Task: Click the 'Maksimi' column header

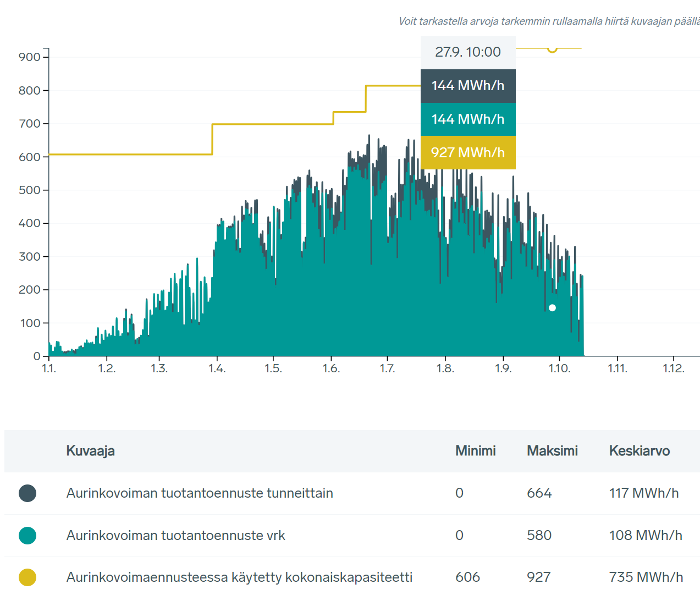Action: coord(552,451)
